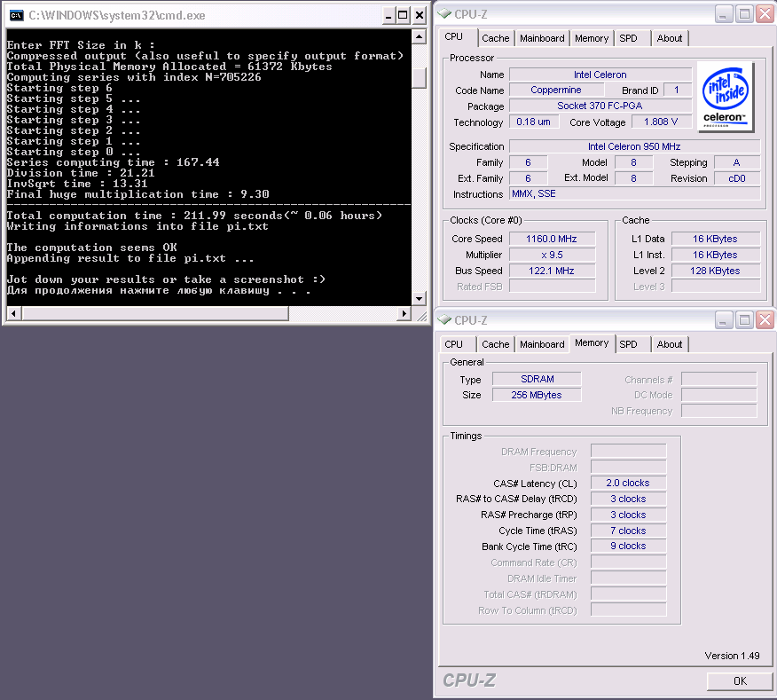Switch to Mainboard tab in bottom CPU-Z window
Viewport: 777px width, 700px height.
pos(542,344)
